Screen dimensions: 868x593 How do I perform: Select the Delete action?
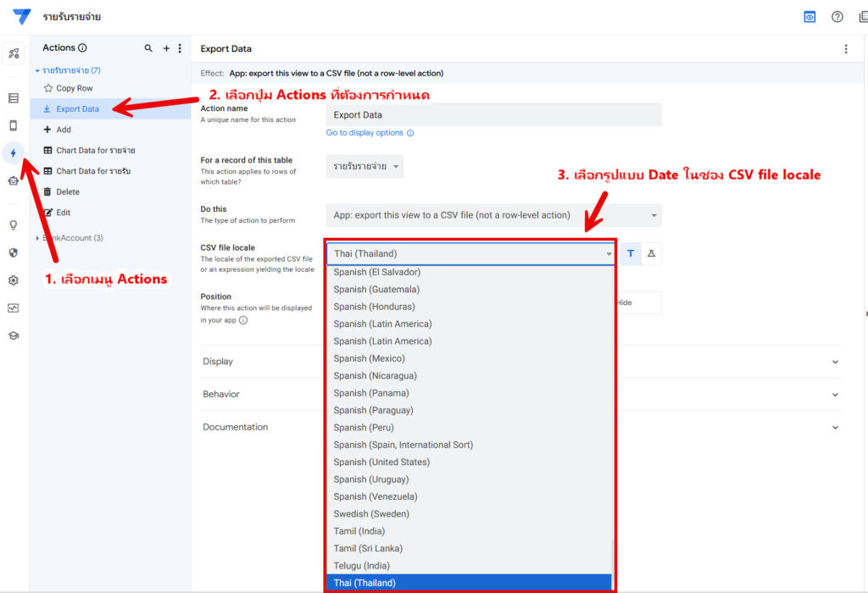pos(111,192)
